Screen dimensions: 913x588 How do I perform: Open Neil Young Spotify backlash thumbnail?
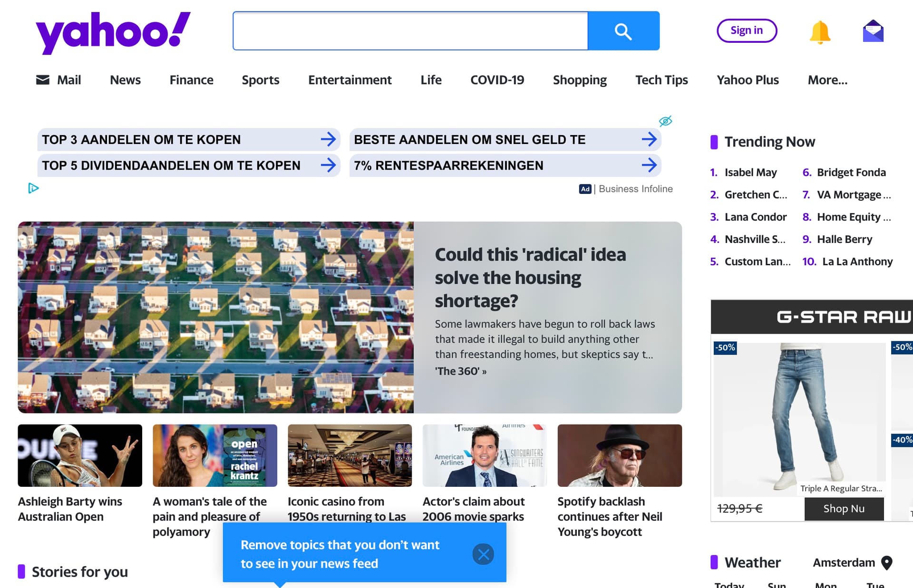click(620, 455)
